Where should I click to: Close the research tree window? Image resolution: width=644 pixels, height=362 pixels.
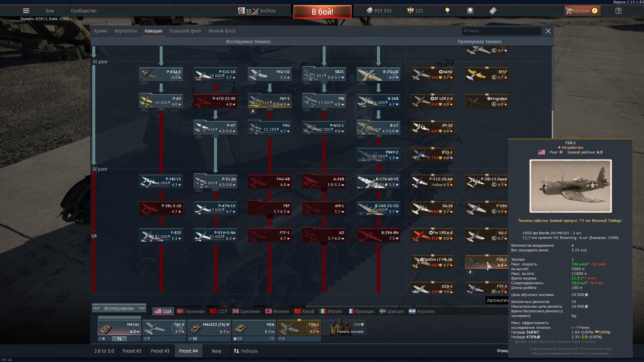click(548, 31)
